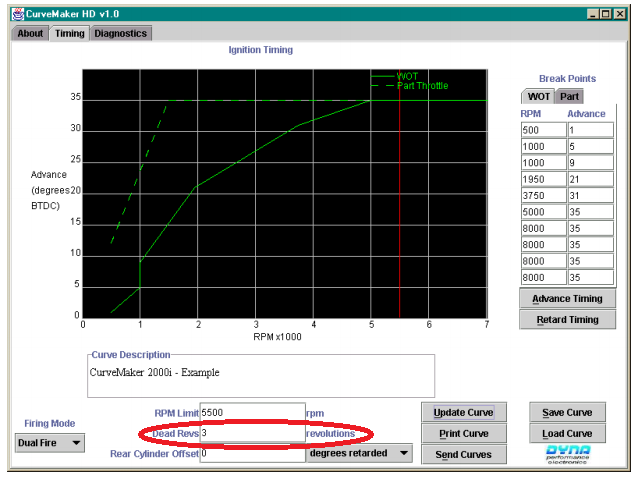Click the RPM Limit input field
Viewport: 643px width, 483px height.
[x=252, y=412]
